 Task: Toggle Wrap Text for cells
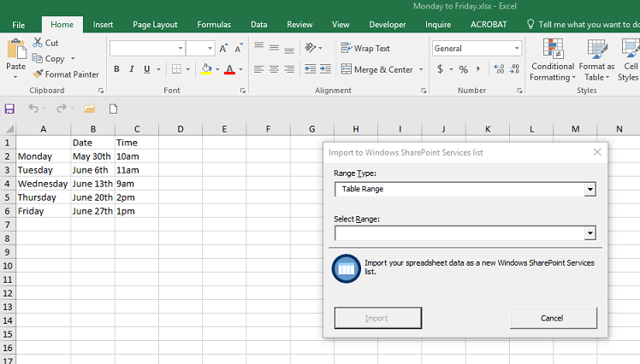(x=365, y=49)
